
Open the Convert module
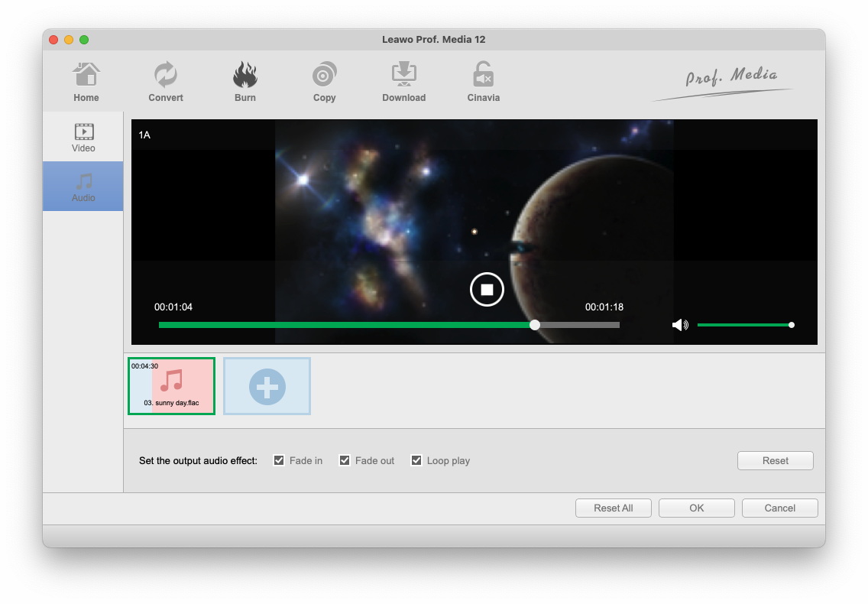pyautogui.click(x=166, y=82)
